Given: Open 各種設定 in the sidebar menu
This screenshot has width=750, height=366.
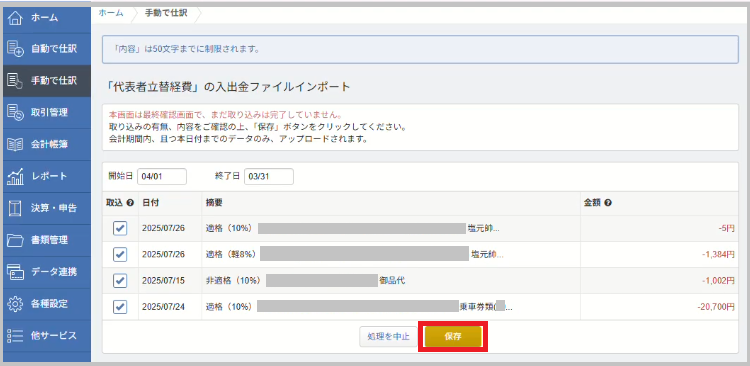Looking at the screenshot, I should click(47, 304).
